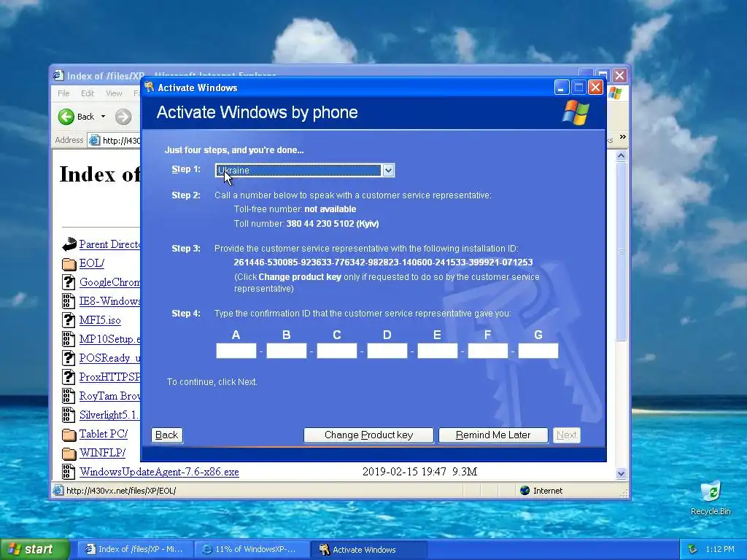Click the IE page icon in title bar

[58, 76]
